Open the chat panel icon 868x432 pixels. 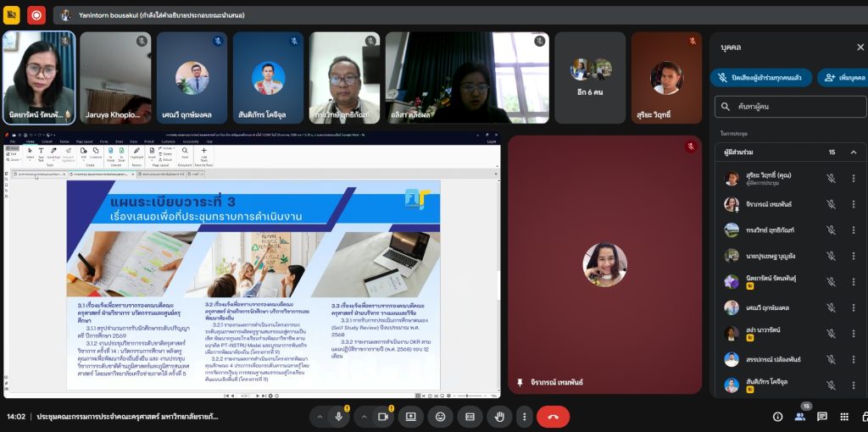point(821,417)
